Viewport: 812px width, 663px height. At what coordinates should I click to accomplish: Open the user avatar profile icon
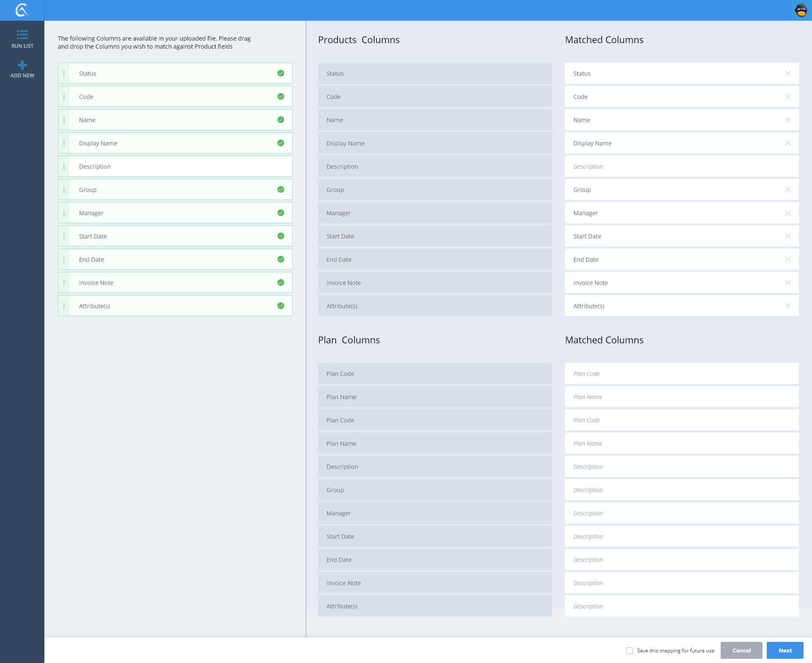pyautogui.click(x=801, y=10)
